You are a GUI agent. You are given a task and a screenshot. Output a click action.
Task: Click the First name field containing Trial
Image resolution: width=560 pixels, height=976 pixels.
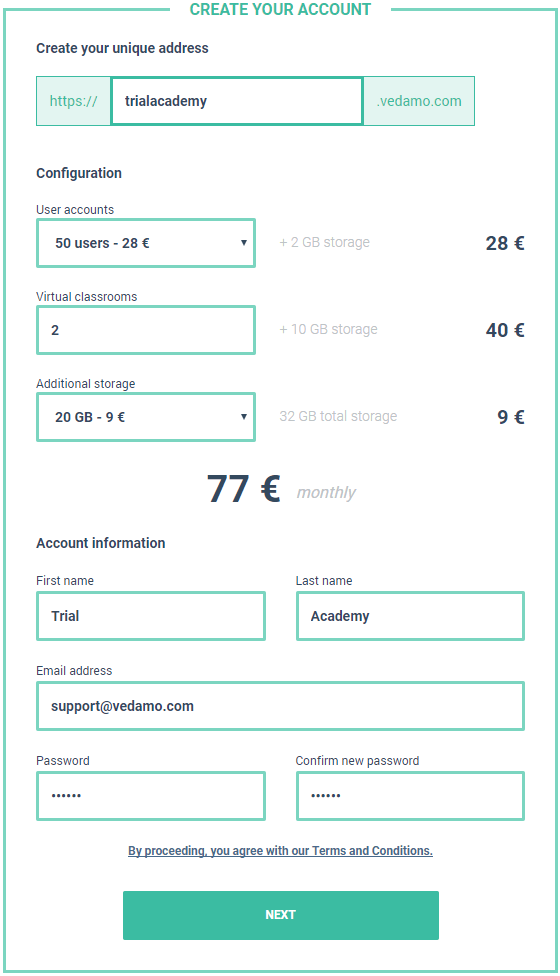coord(151,616)
